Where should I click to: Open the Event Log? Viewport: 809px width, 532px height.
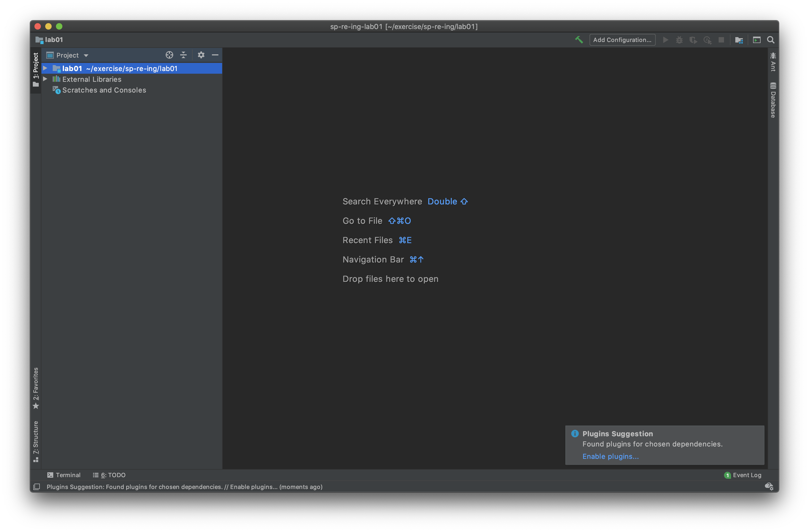pos(743,475)
